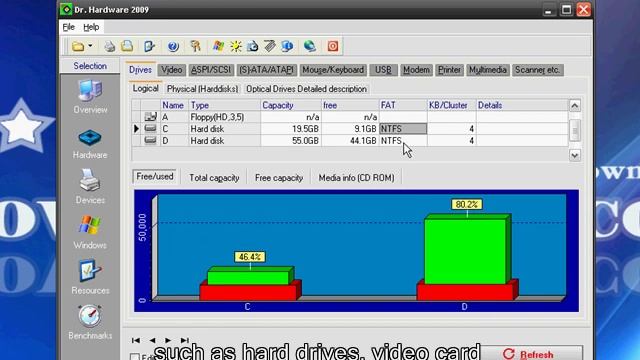
Task: Click the Windows flag toolbar icon
Action: (x=218, y=46)
